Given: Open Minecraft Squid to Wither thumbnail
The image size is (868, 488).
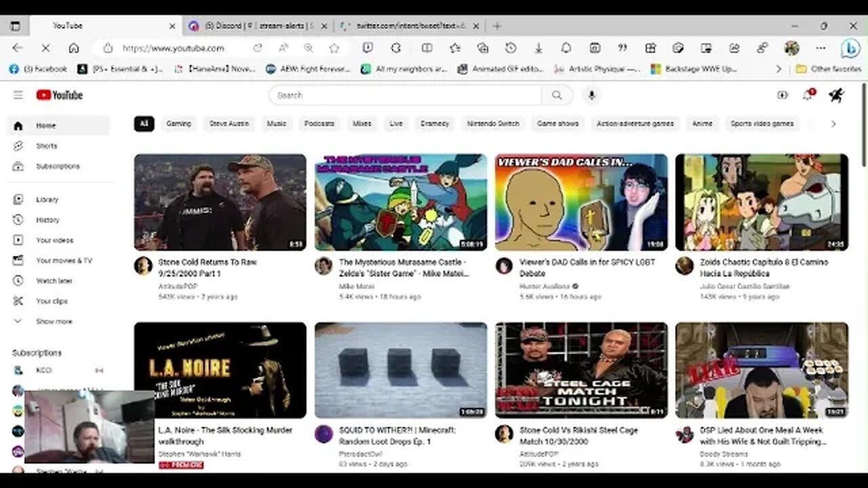Looking at the screenshot, I should pos(401,370).
